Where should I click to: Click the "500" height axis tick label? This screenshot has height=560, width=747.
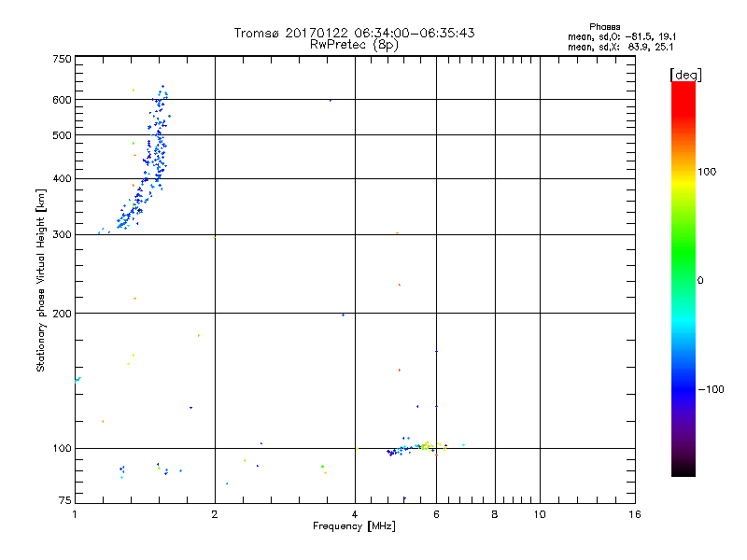[62, 135]
